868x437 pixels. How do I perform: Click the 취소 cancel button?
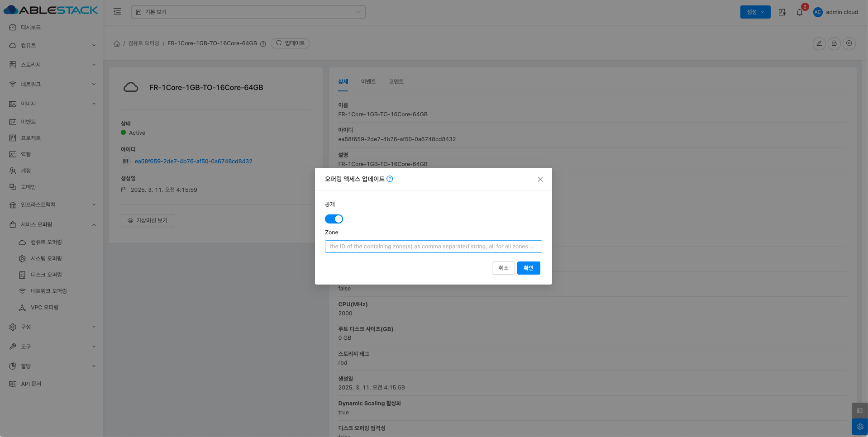pyautogui.click(x=503, y=268)
